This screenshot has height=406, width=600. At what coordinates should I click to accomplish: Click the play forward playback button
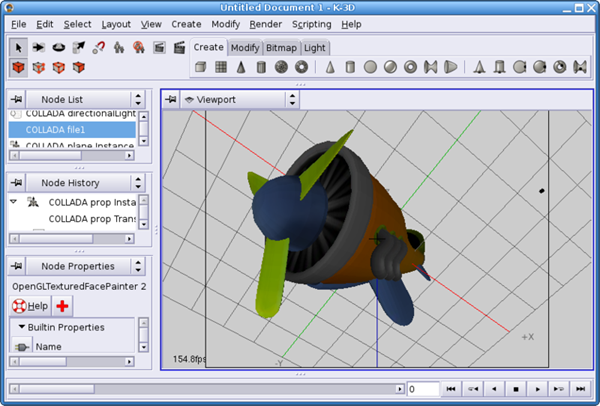pos(537,389)
